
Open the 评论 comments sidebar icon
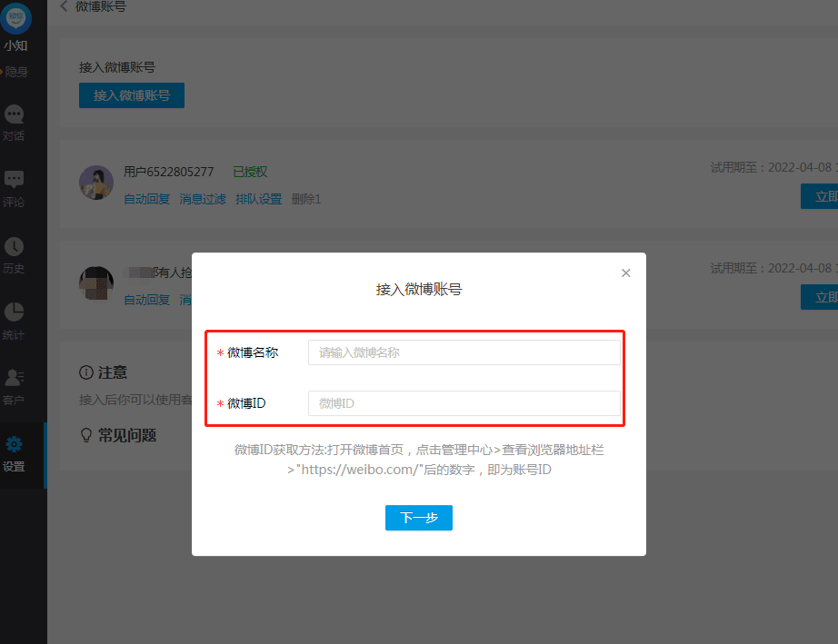14,180
